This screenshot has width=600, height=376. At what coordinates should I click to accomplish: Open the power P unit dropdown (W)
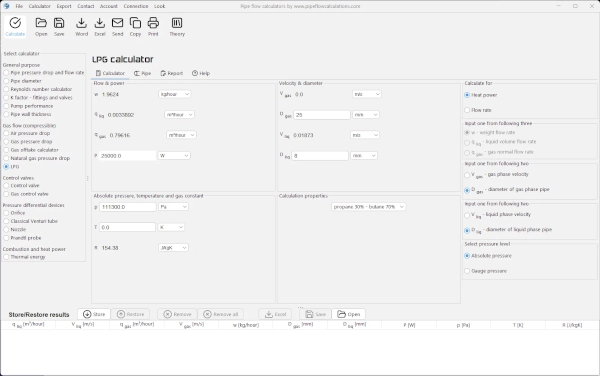tap(174, 156)
